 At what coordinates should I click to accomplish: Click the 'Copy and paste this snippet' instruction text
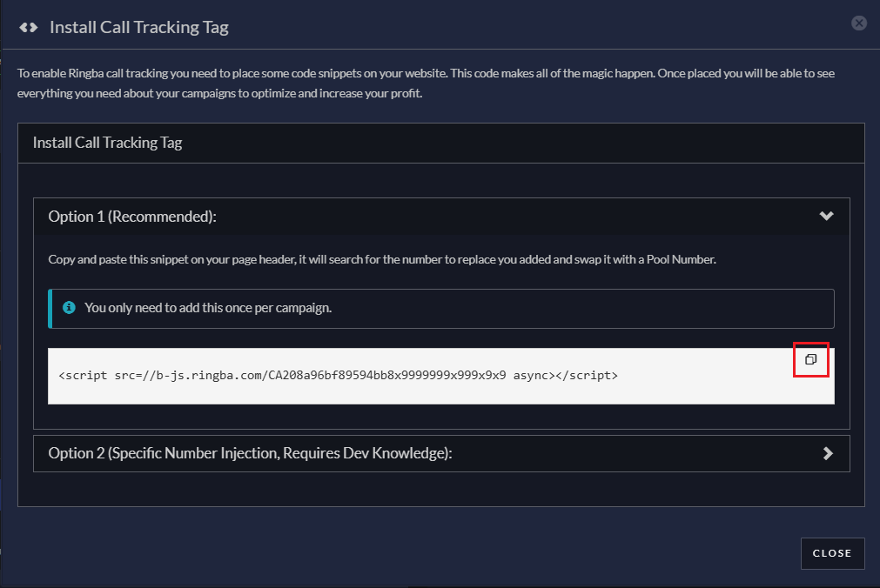[382, 260]
